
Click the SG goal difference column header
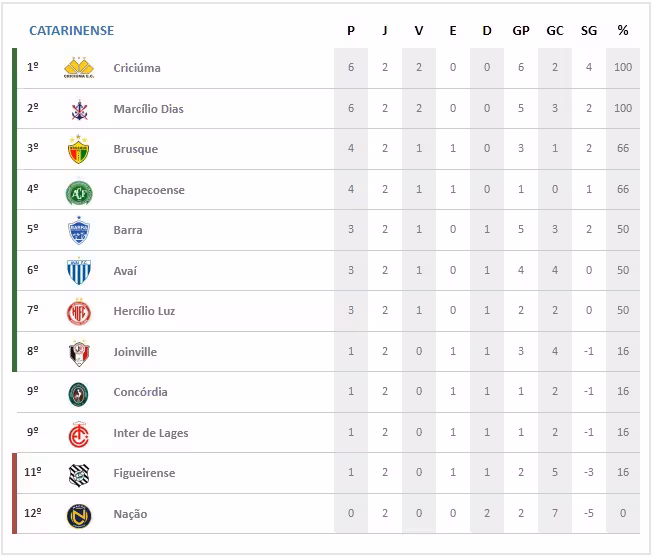[589, 30]
